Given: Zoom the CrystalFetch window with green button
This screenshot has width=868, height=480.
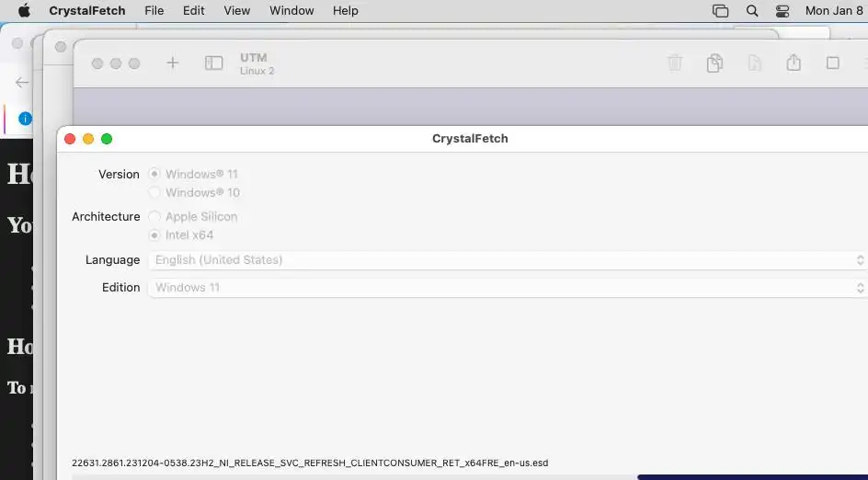Looking at the screenshot, I should (x=107, y=139).
